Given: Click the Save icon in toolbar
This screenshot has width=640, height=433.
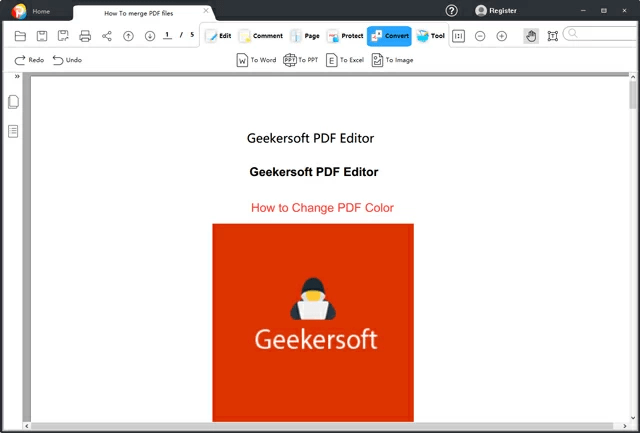Looking at the screenshot, I should coord(42,36).
